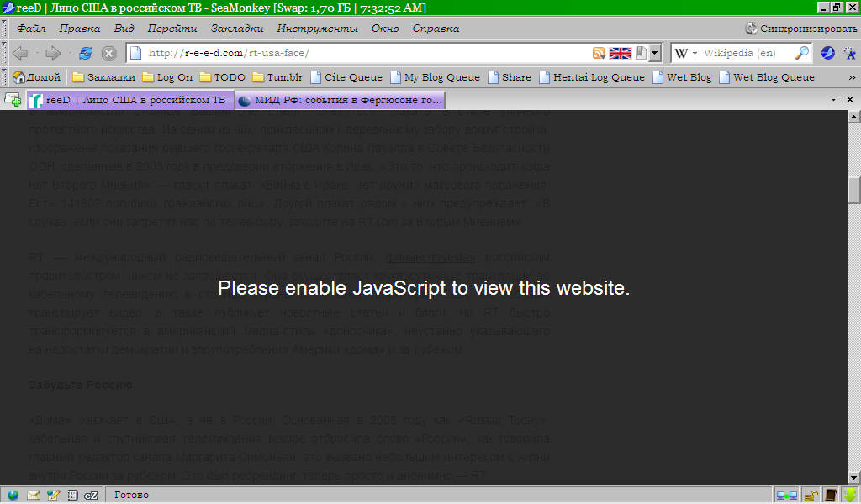Click the scrollbar down arrow
Image resolution: width=861 pixels, height=504 pixels.
[854, 478]
